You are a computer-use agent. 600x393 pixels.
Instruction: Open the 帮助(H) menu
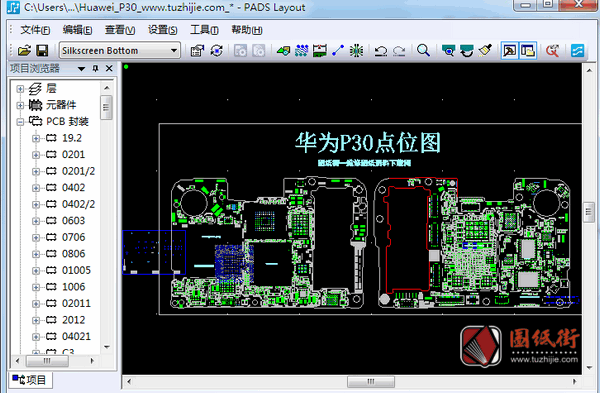(x=247, y=30)
